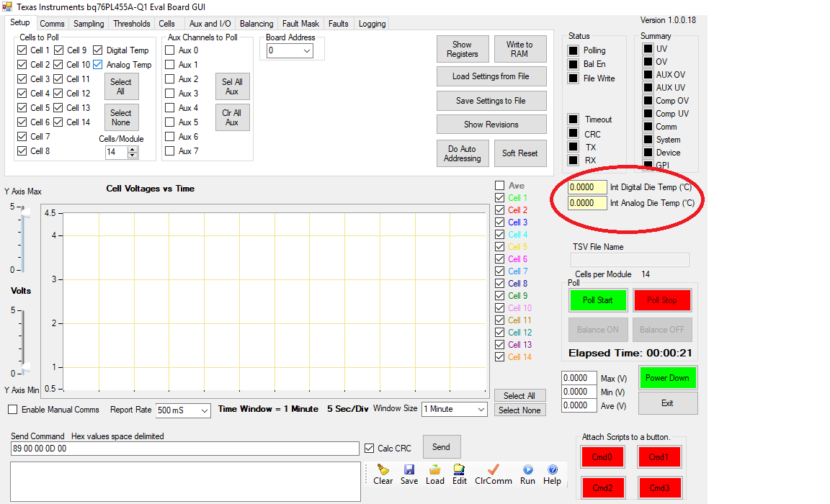Click the ClrComm checkmark icon
This screenshot has width=830, height=504.
click(494, 469)
